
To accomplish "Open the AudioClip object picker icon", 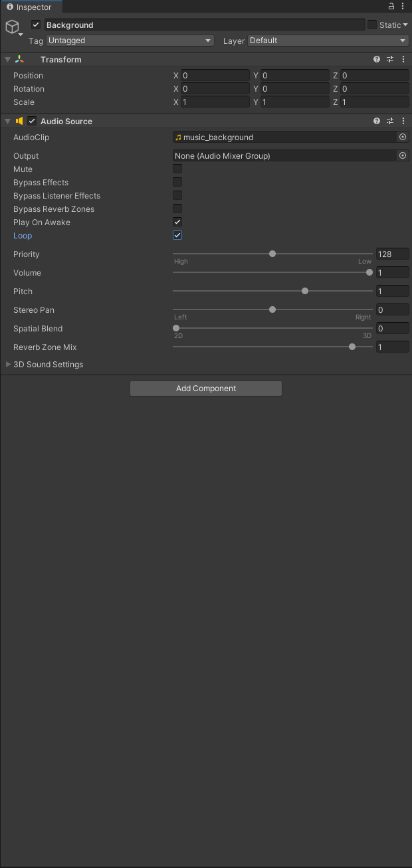I will click(x=403, y=137).
